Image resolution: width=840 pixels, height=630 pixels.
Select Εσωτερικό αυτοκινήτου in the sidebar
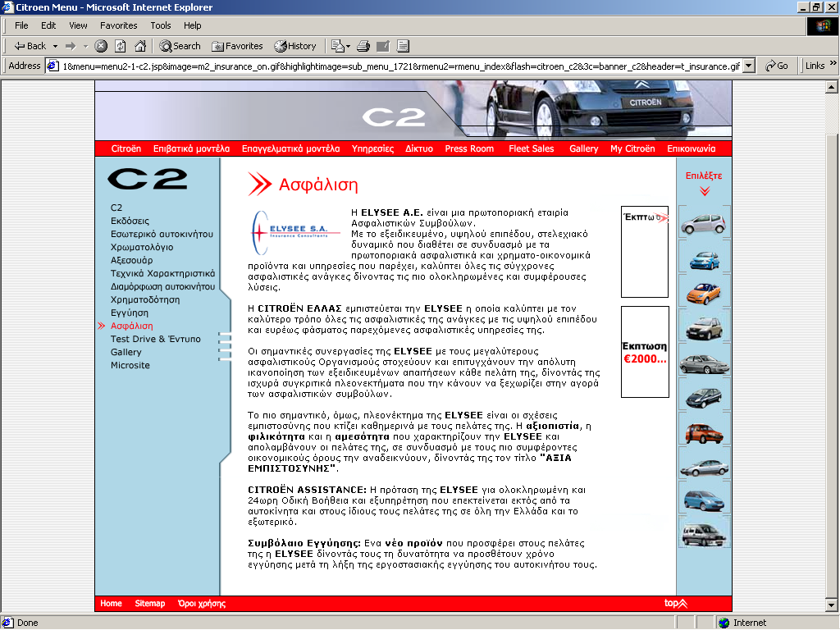point(162,234)
